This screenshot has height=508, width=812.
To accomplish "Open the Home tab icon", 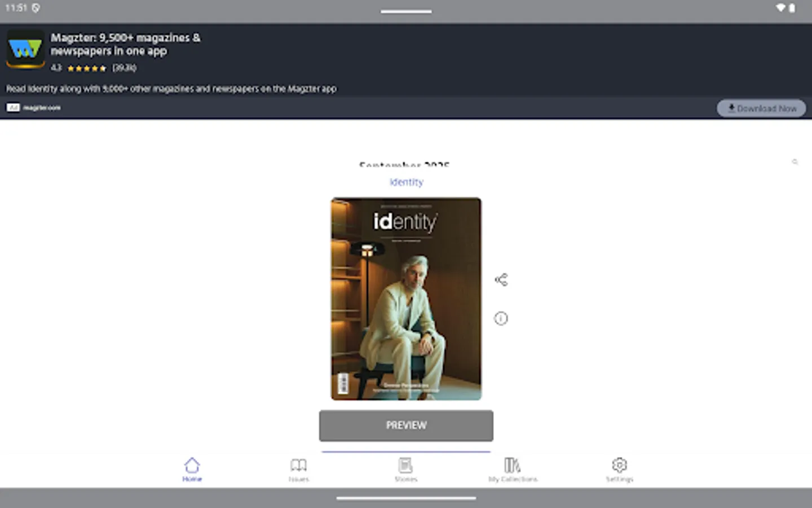I will [x=192, y=465].
